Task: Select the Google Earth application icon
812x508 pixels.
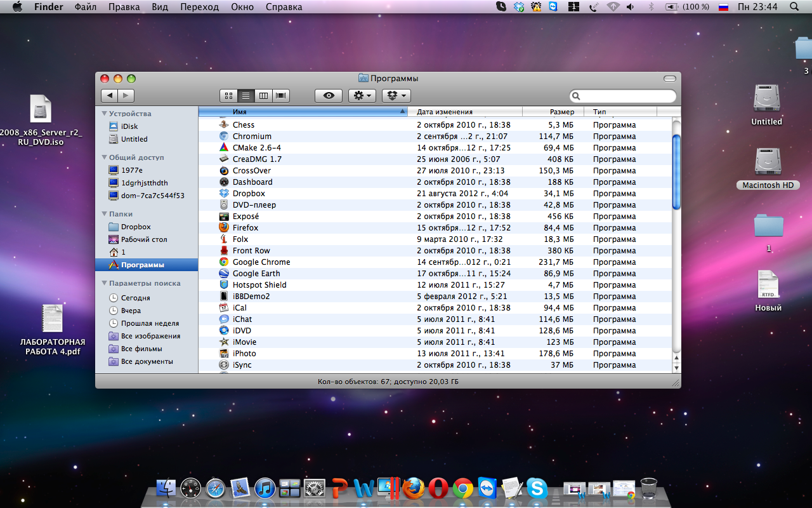Action: click(224, 274)
